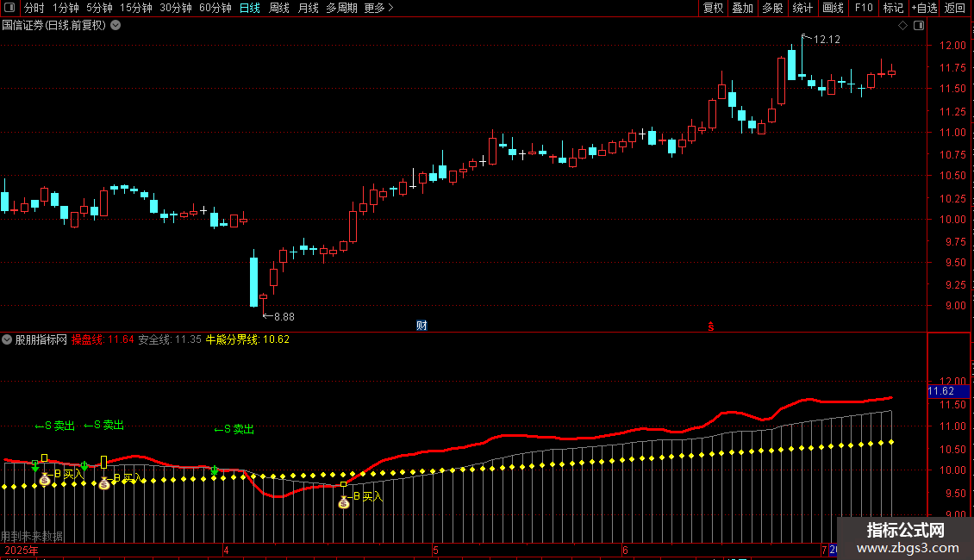Click the first S卖出 sell label
The image size is (974, 560).
[54, 426]
